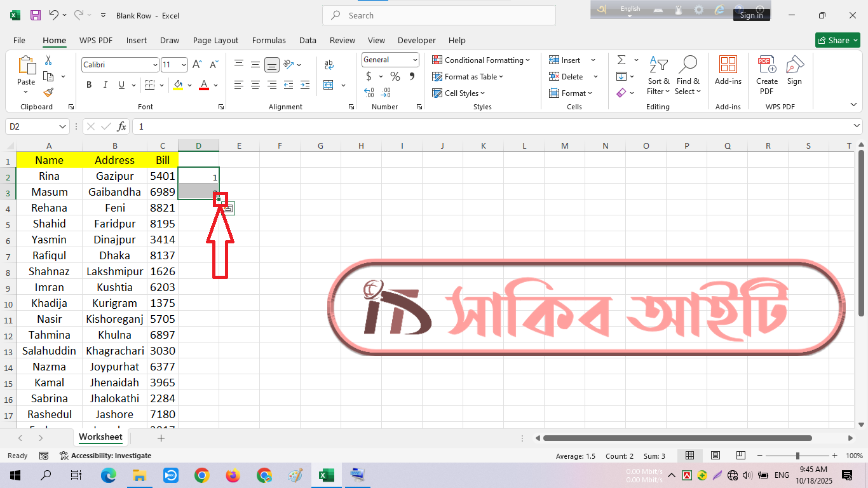Click the Share button
The image size is (868, 488).
[x=837, y=40]
